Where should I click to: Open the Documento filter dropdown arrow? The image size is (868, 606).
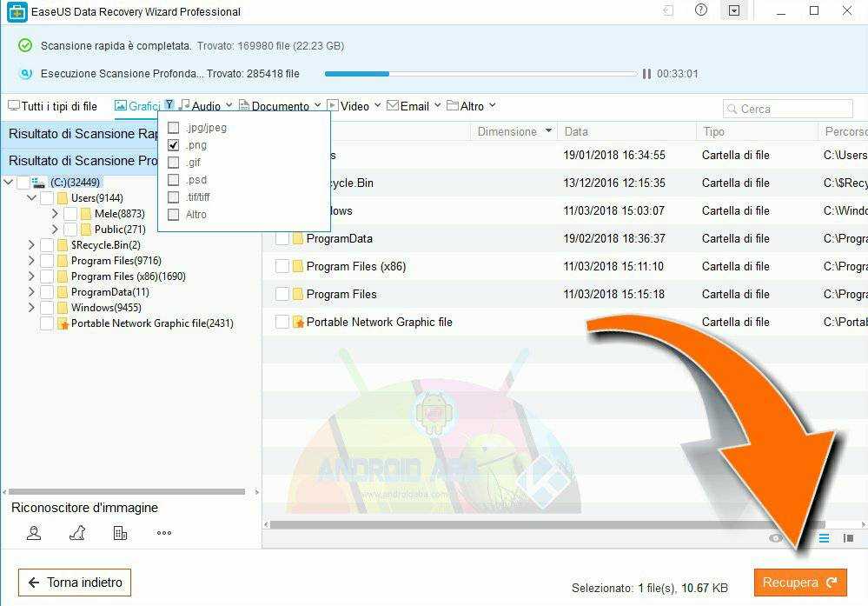coord(318,104)
